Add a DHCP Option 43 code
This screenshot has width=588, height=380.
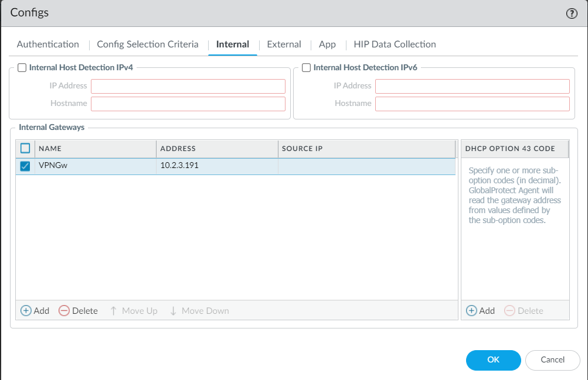click(480, 311)
